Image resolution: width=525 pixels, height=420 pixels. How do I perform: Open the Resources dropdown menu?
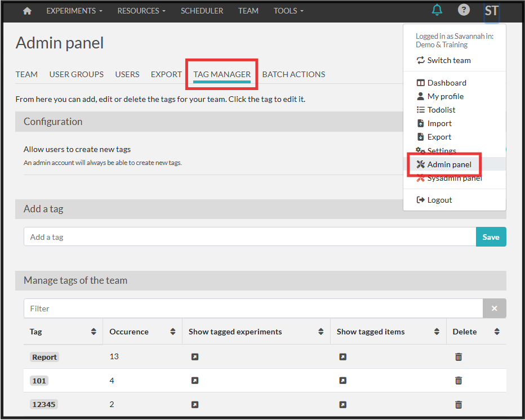click(141, 11)
